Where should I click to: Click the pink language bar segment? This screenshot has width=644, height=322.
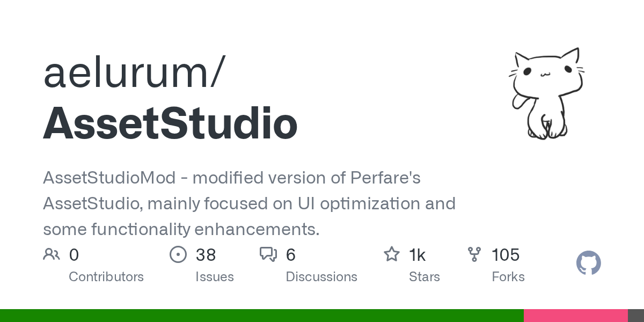click(575, 316)
